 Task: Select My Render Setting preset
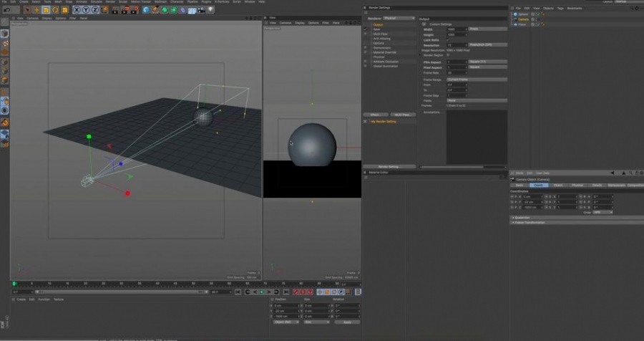[384, 122]
